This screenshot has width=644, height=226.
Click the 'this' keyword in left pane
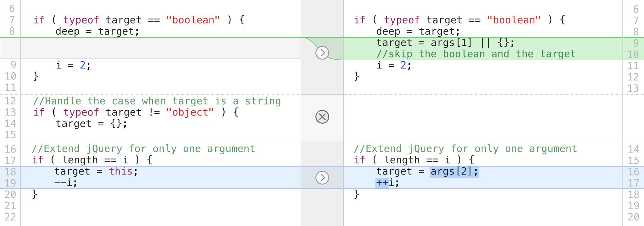pyautogui.click(x=120, y=171)
